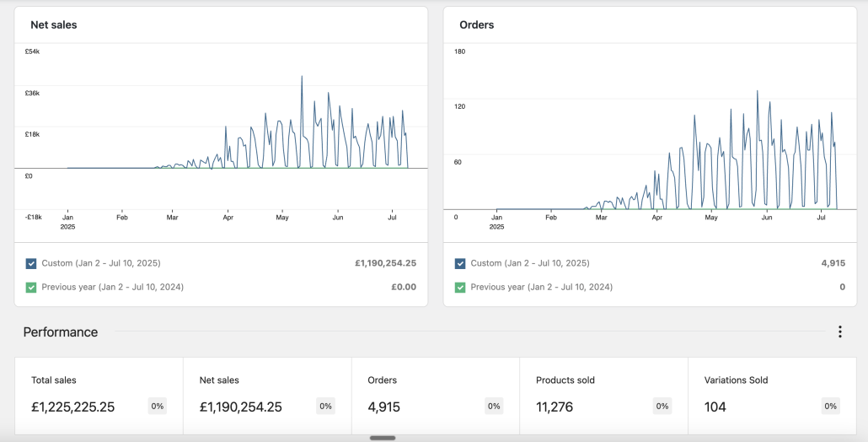Viewport: 868px width, 442px height.
Task: Open the Products sold performance card
Action: [x=603, y=396]
